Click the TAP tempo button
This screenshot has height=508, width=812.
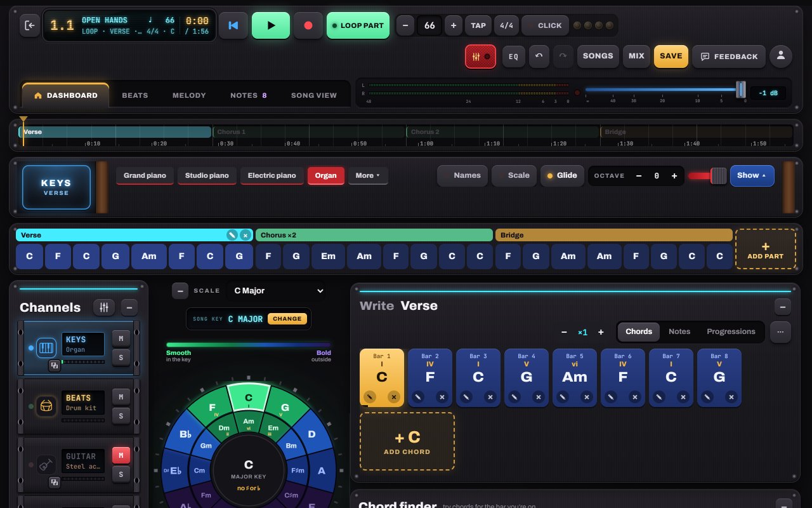(478, 25)
